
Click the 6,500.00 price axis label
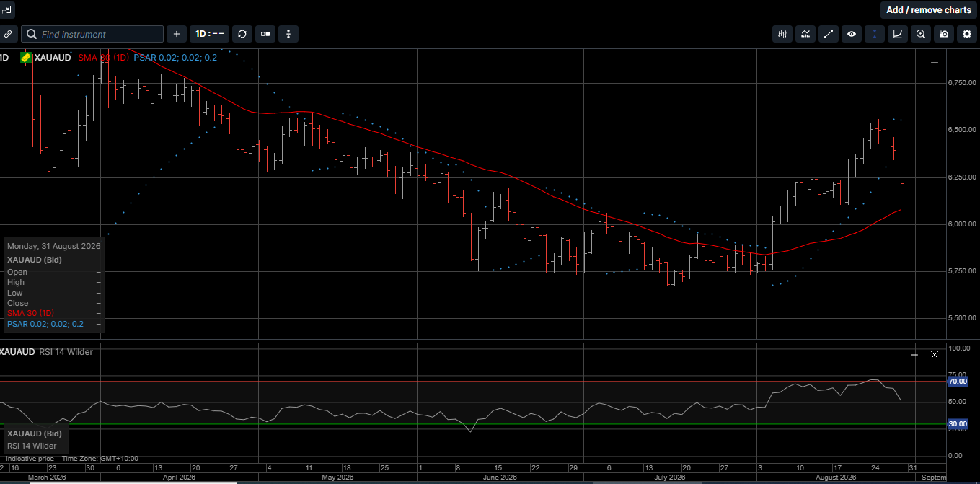click(x=961, y=130)
